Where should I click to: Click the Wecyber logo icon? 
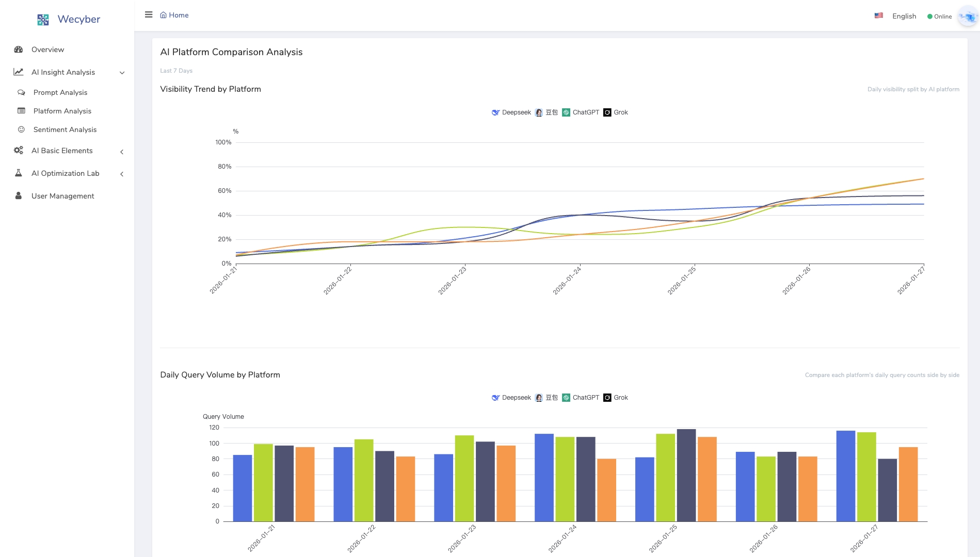(43, 20)
